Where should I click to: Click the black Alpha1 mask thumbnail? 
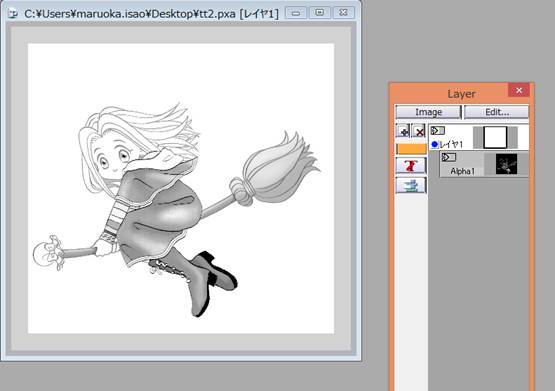tap(506, 164)
